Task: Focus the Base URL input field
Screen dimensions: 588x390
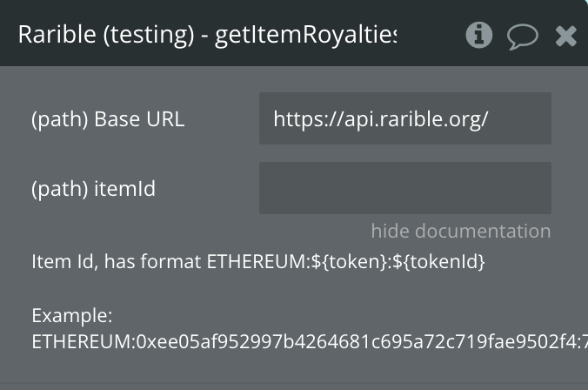Action: coord(405,118)
